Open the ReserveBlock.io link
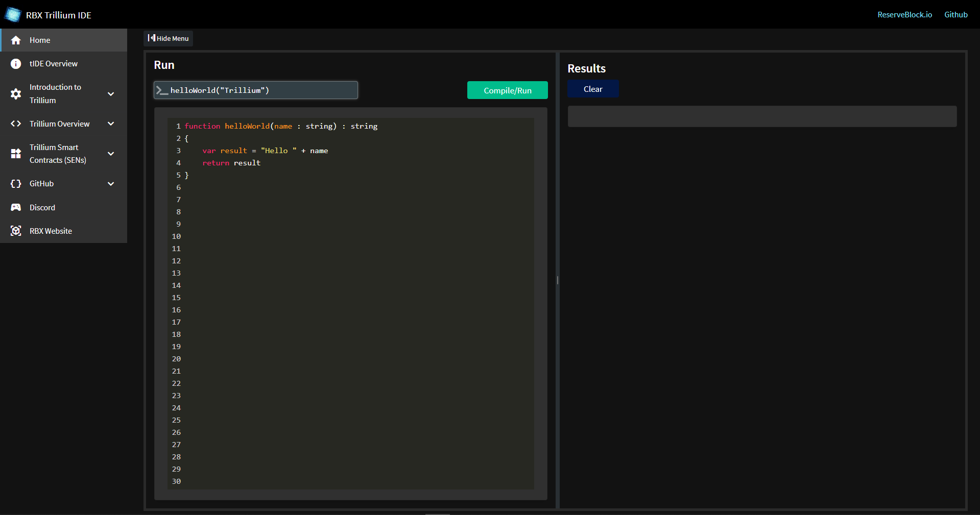980x515 pixels. (x=904, y=14)
